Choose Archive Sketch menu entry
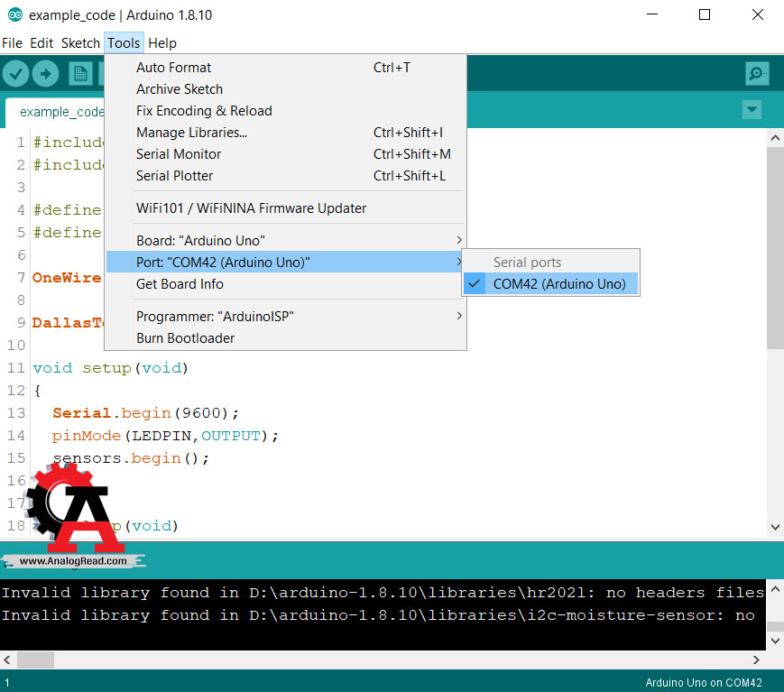This screenshot has width=784, height=692. pos(285,89)
